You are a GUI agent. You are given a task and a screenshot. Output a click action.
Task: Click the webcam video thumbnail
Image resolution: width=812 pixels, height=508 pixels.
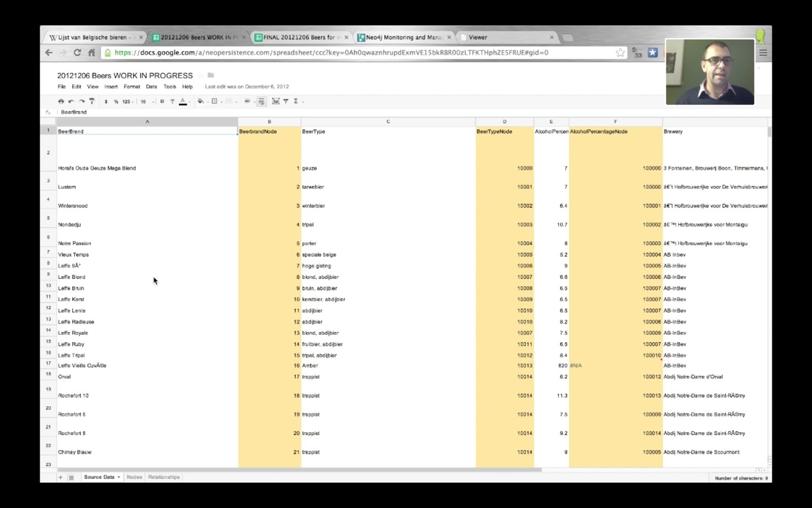point(710,72)
